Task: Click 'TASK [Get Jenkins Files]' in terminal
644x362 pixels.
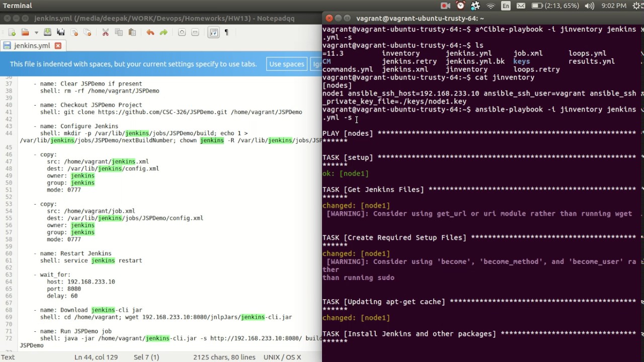Action: click(373, 190)
